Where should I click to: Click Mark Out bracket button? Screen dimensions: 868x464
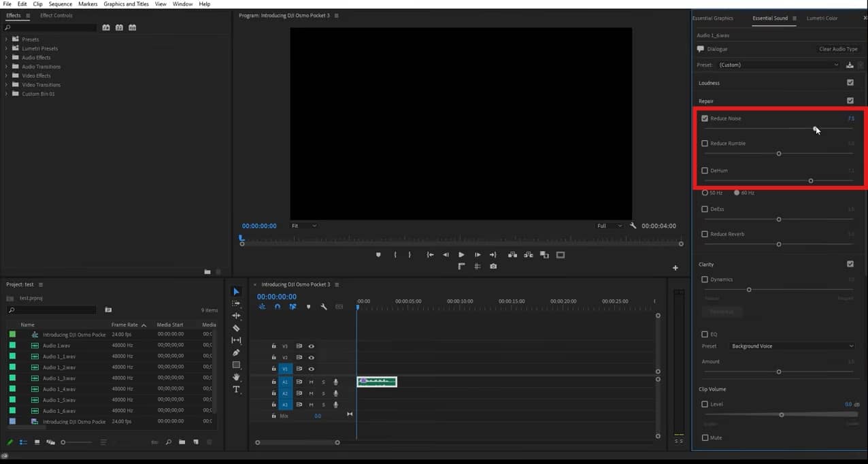[410, 255]
